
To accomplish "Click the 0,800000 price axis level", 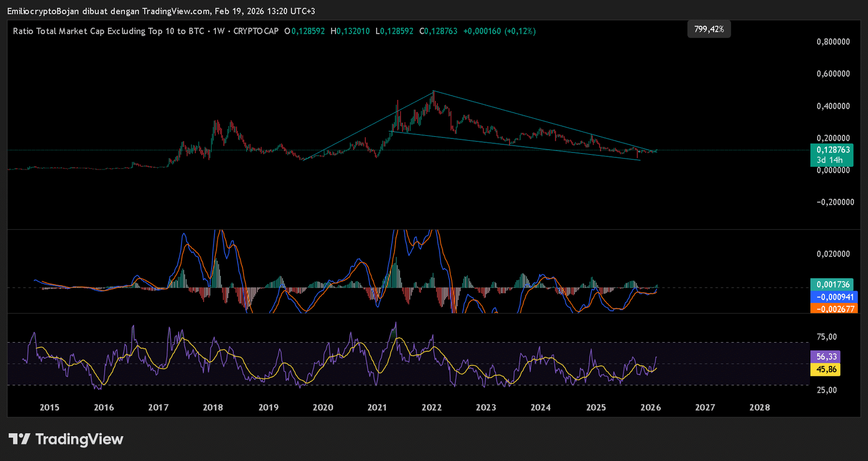I will pos(833,42).
